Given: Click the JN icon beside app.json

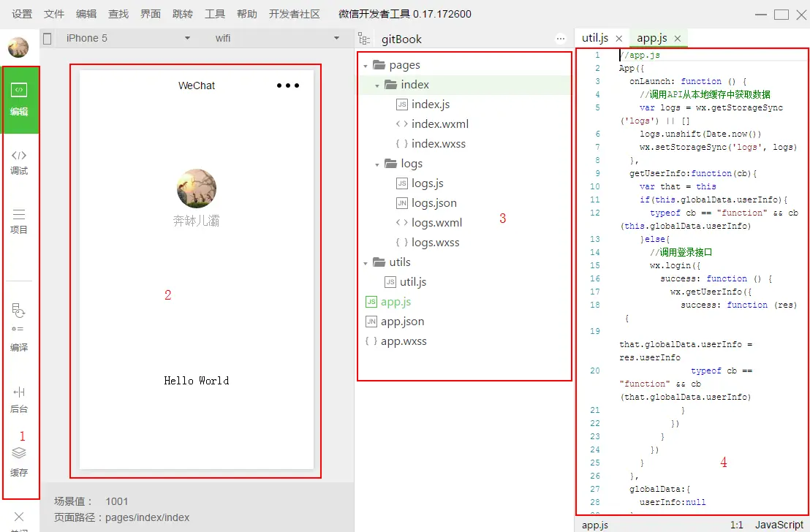Looking at the screenshot, I should [x=371, y=322].
